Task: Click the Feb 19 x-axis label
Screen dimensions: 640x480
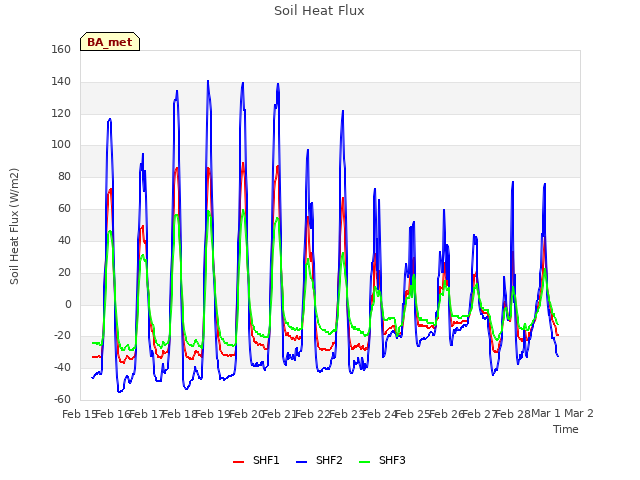Action: coord(213,414)
